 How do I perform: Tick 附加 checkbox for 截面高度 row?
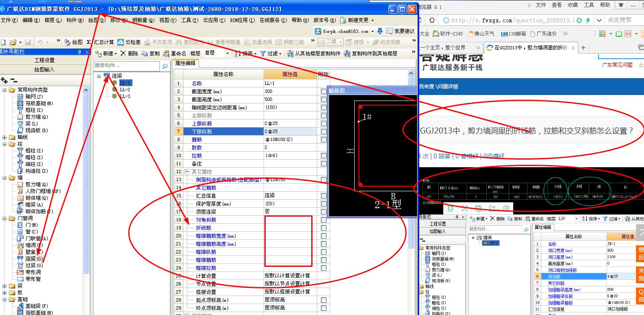pyautogui.click(x=323, y=99)
